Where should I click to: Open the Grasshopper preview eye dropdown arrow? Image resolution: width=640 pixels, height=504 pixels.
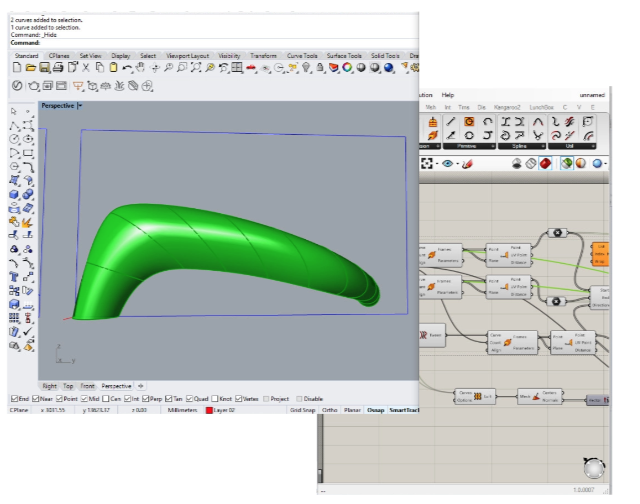(x=456, y=164)
